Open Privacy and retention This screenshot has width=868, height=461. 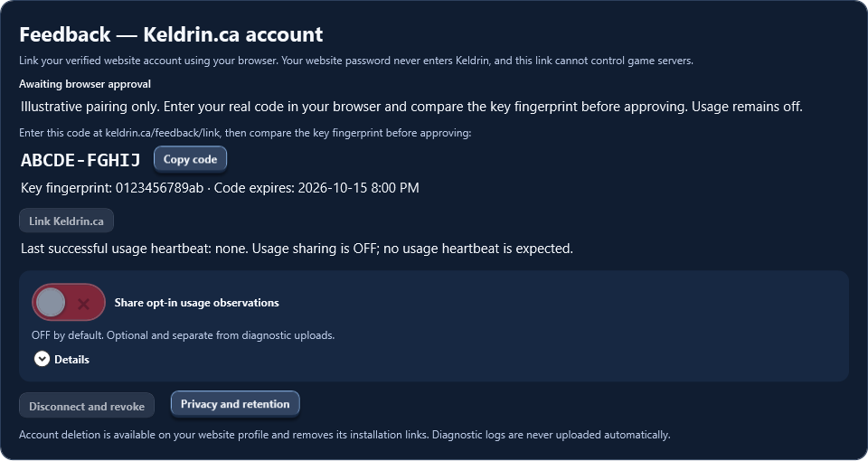coord(235,404)
